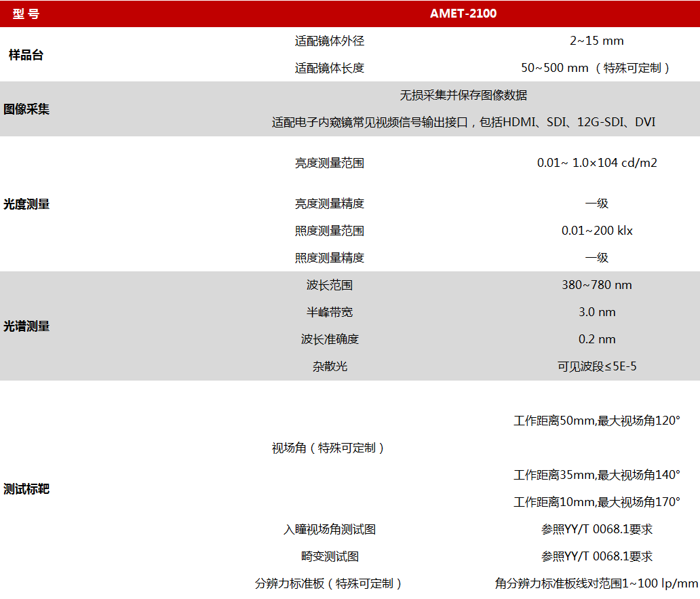Click the 2~15 mm value
700x599 pixels.
[x=596, y=41]
